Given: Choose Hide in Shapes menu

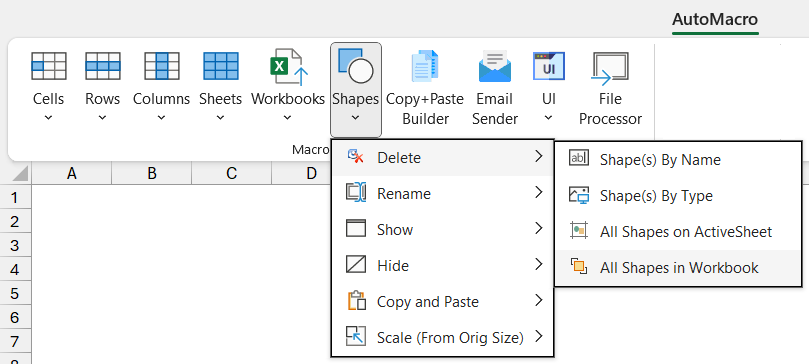Looking at the screenshot, I should click(443, 266).
